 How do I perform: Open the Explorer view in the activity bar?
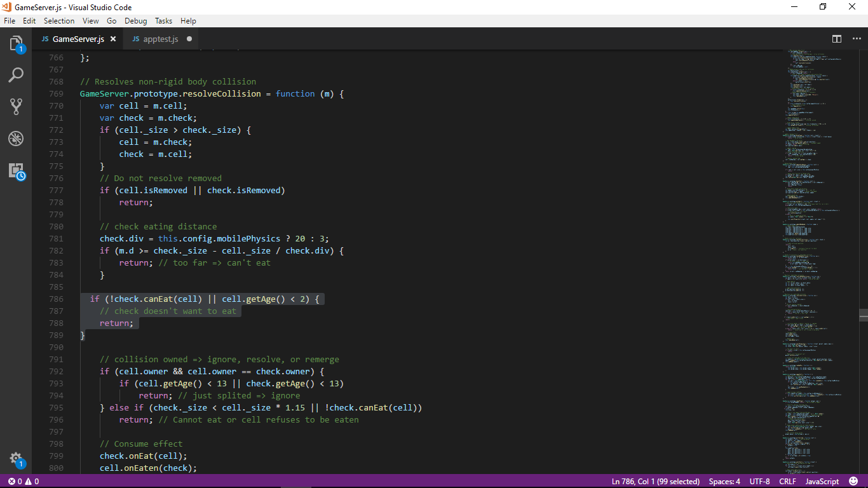[x=16, y=43]
